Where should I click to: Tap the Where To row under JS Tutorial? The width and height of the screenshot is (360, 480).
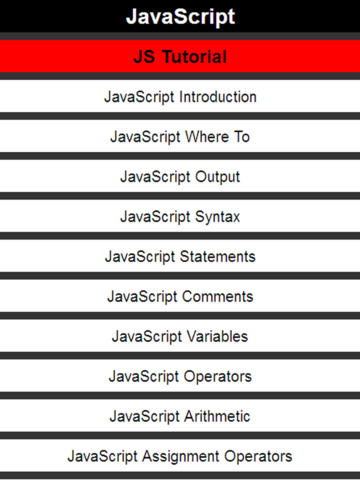180,136
